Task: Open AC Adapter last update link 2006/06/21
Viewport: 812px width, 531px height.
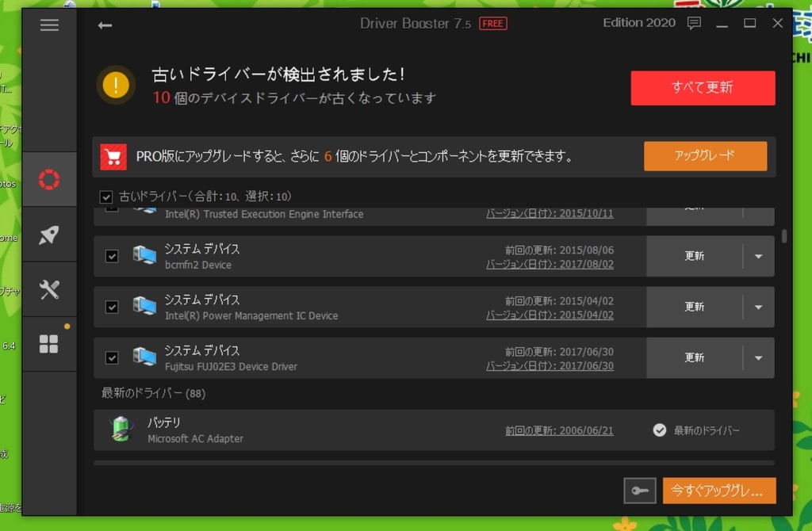Action: click(x=559, y=430)
